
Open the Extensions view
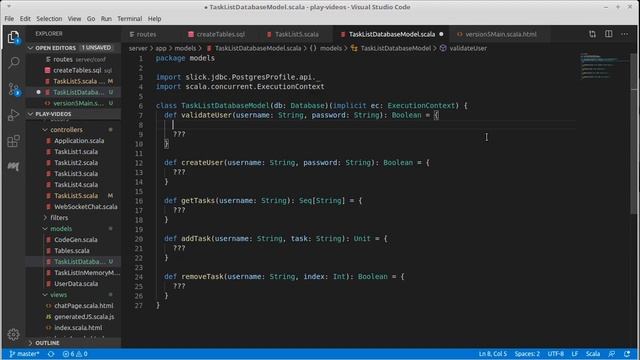click(x=13, y=141)
